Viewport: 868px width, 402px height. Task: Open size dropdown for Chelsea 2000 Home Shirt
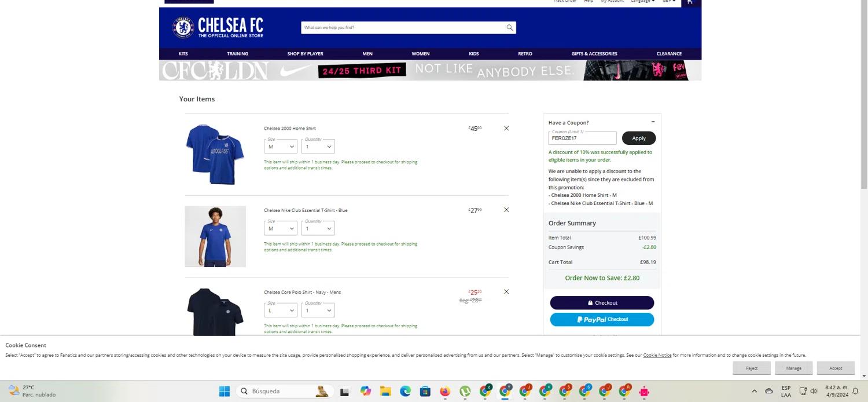[281, 147]
